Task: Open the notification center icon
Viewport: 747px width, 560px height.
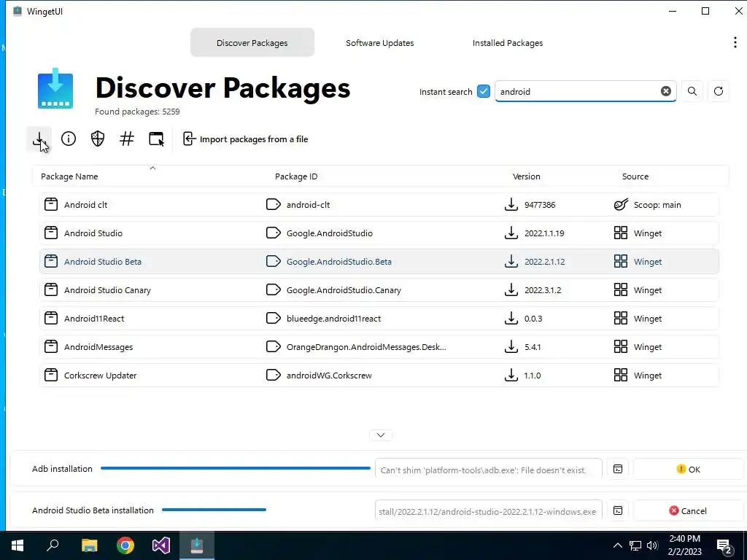Action: [725, 546]
